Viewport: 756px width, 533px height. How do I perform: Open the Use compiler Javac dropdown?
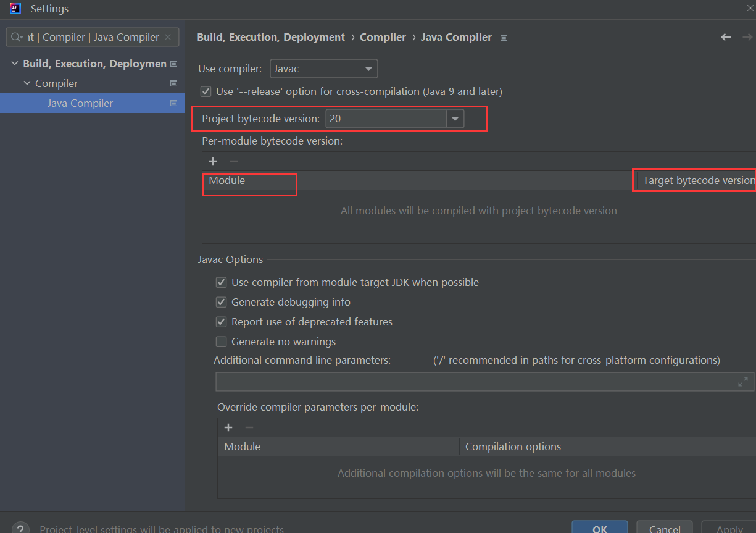(x=323, y=69)
